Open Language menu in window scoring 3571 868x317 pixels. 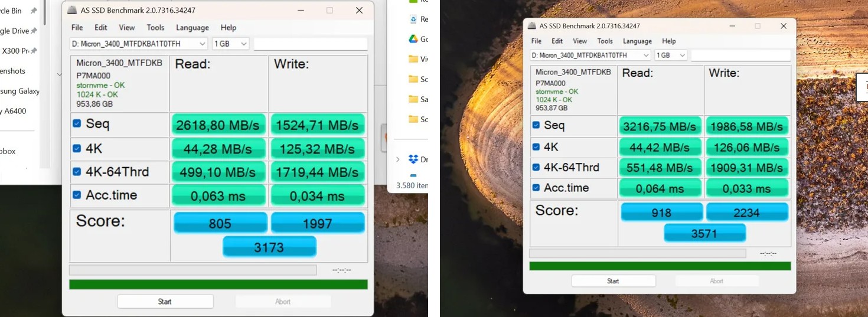pyautogui.click(x=638, y=41)
